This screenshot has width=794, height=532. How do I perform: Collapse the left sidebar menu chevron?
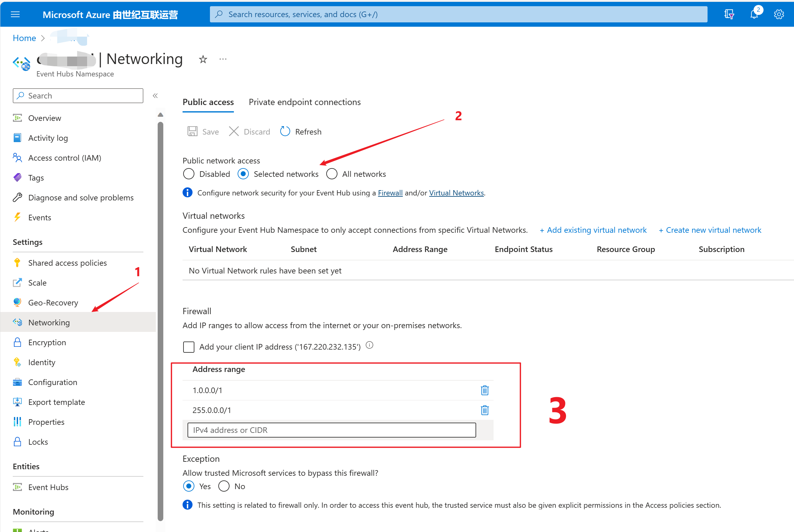pyautogui.click(x=155, y=96)
